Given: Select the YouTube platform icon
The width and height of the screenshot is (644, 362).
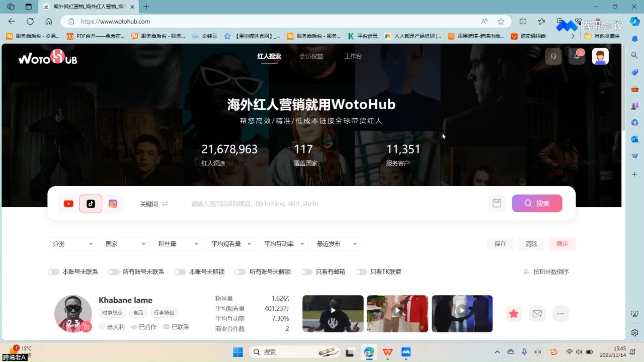Looking at the screenshot, I should pyautogui.click(x=68, y=203).
